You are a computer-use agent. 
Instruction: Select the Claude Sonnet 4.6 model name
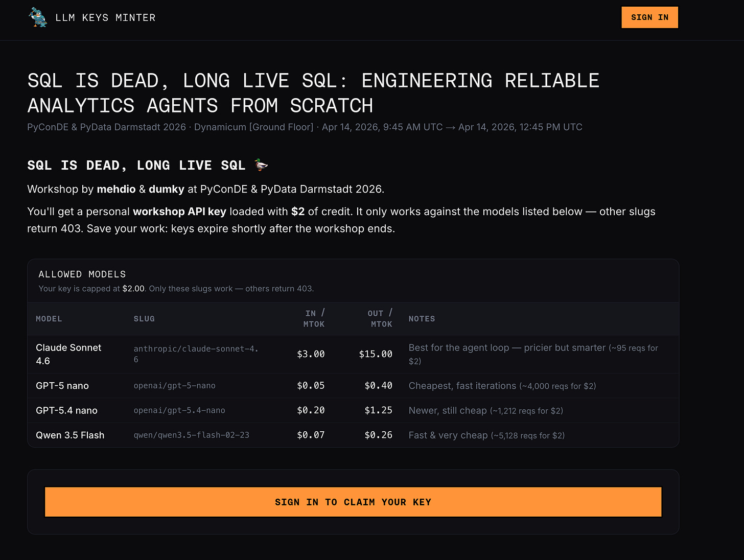68,354
